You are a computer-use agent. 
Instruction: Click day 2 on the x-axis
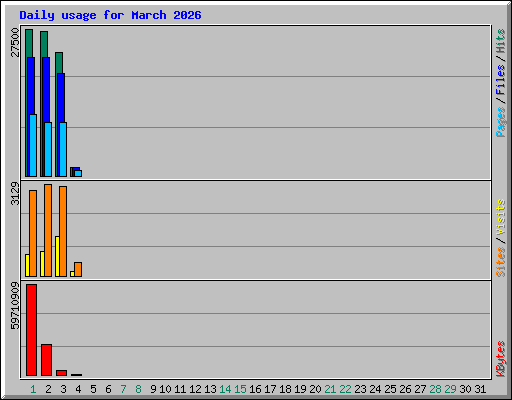[48, 389]
